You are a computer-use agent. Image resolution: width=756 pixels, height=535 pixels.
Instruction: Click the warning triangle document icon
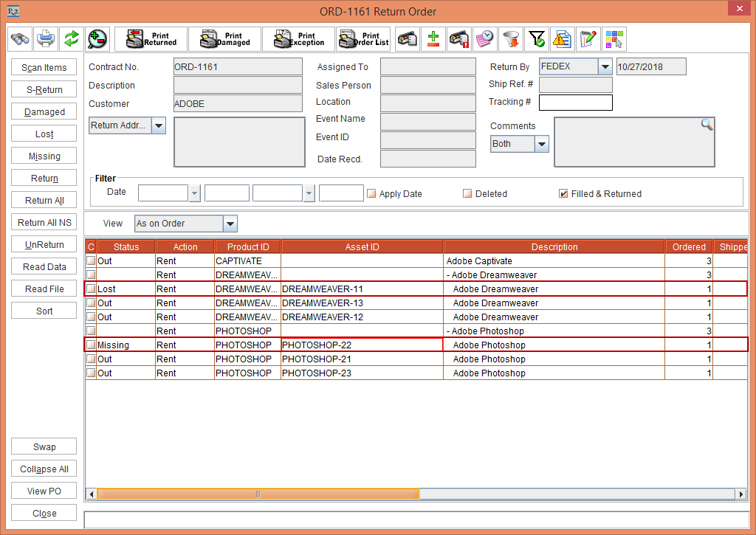pyautogui.click(x=562, y=39)
